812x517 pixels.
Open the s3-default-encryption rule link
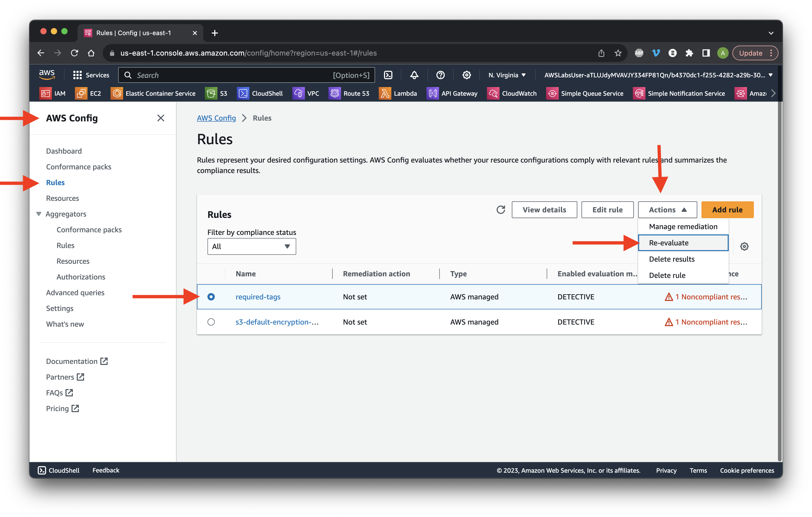click(x=277, y=322)
